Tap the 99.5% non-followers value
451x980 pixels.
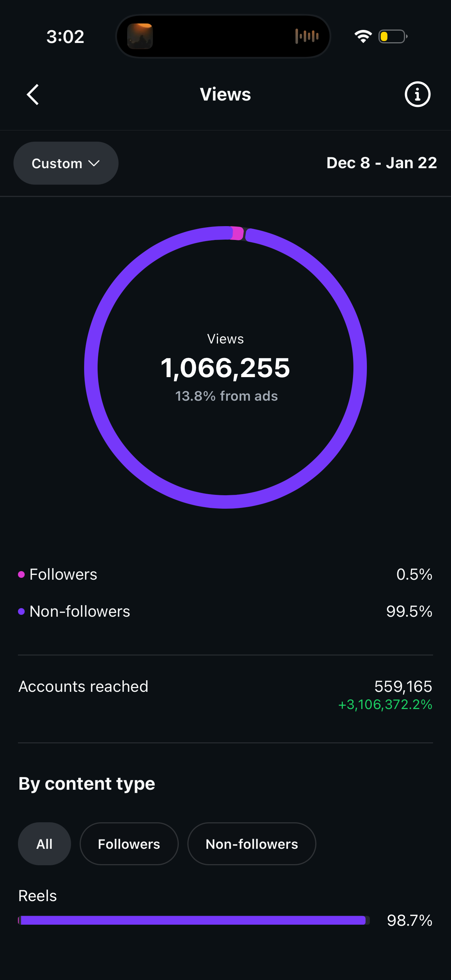tap(409, 611)
